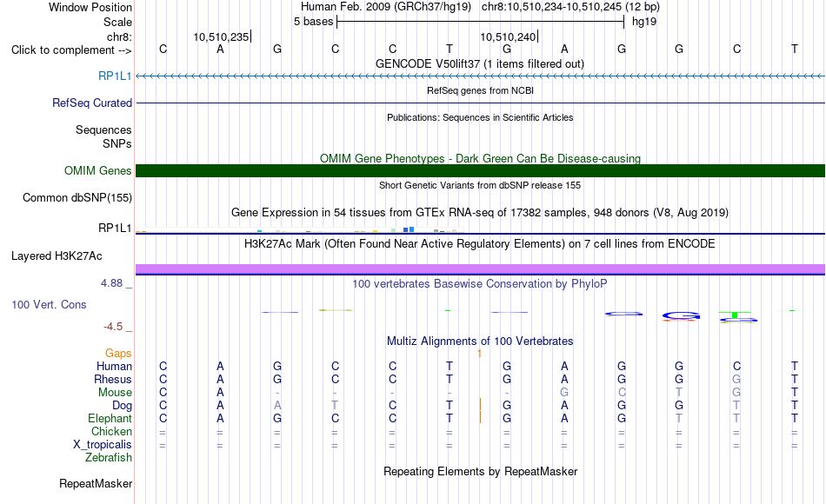Click the 'Layered H3K27Ac' track label
Viewport: 826px width, 504px height.
tap(57, 256)
